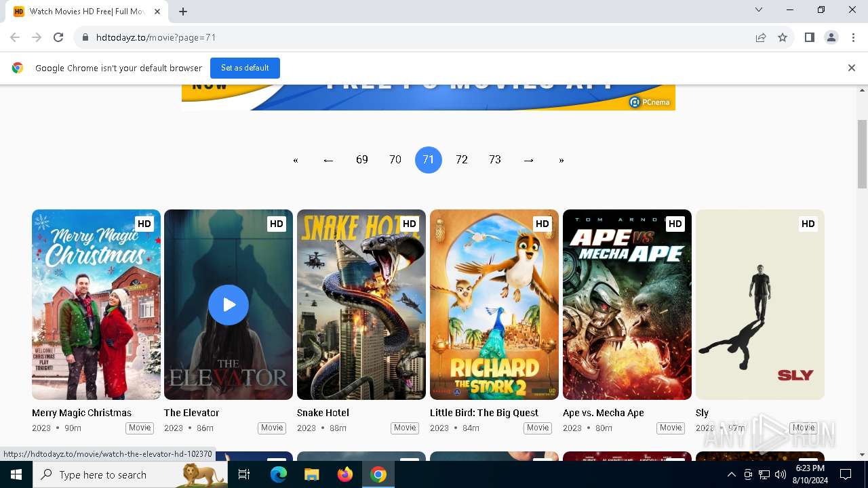Click the page vertical scrollbar thumb
Screen dimensions: 868x488
coord(863,155)
